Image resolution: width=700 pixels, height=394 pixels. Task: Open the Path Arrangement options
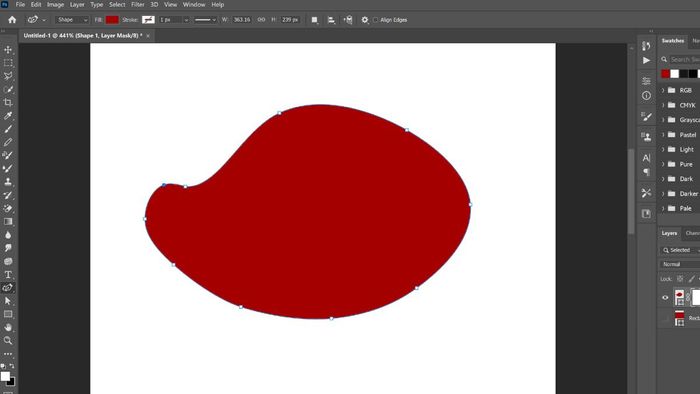[x=348, y=20]
